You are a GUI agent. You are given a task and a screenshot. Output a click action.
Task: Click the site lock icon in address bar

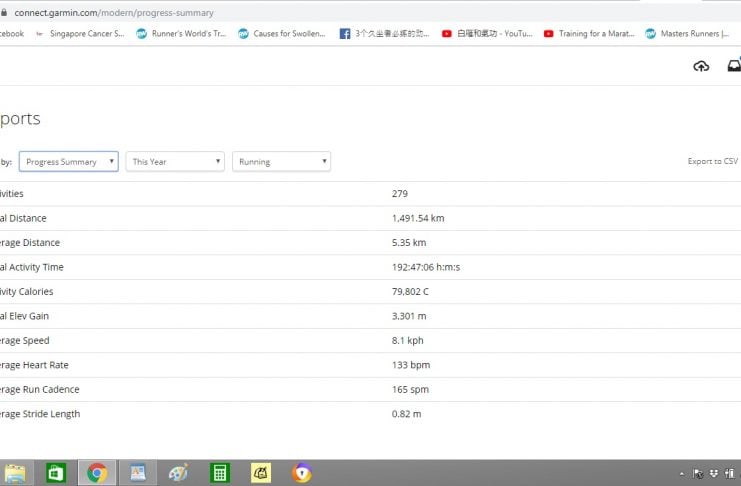[4, 13]
